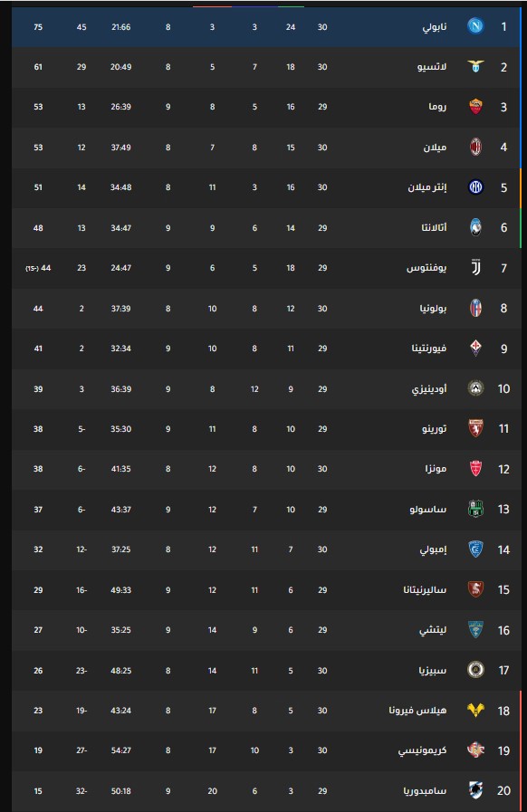Select the Torino bull crest icon
The height and width of the screenshot is (812, 527).
coord(475,429)
